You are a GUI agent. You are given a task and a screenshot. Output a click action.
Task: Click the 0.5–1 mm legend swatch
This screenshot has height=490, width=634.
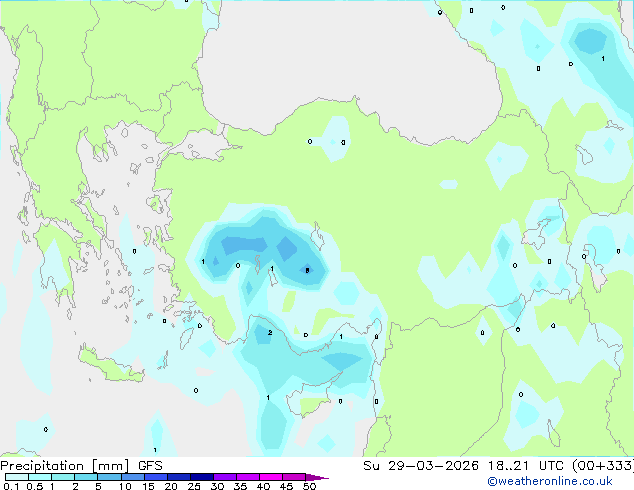(x=40, y=477)
